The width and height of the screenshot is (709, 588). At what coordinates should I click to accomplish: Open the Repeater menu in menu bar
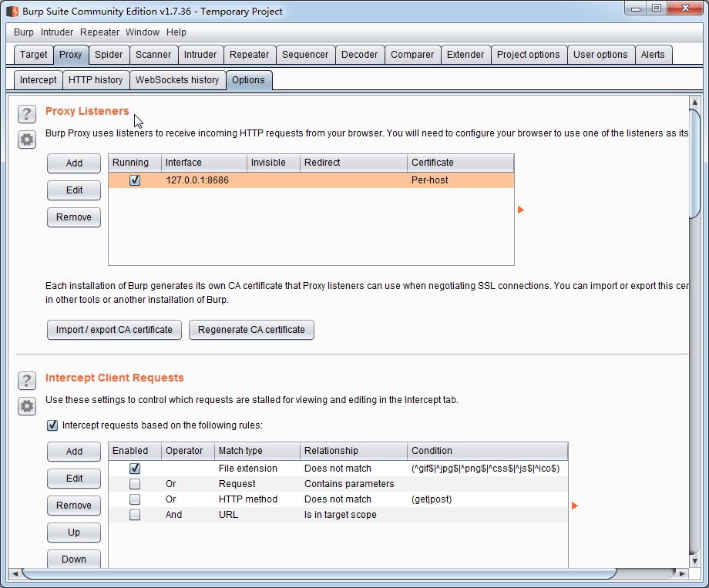99,32
